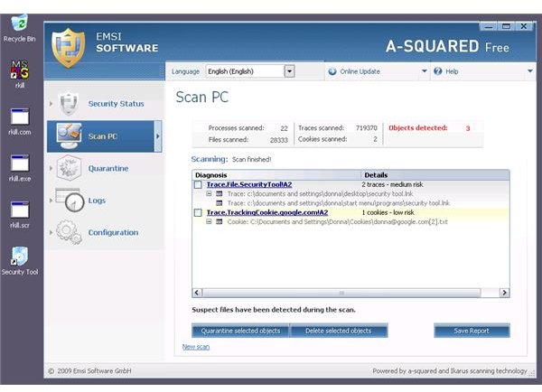Collapse the SecurityTool trace tree node

pos(209,194)
